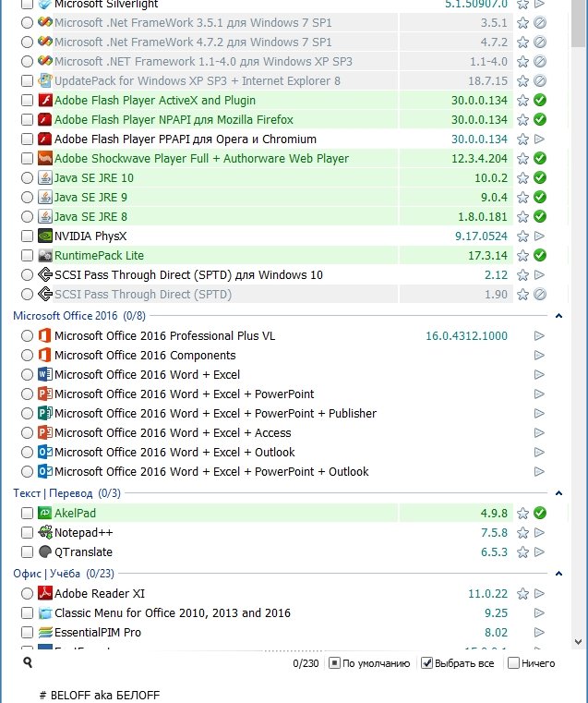The width and height of the screenshot is (588, 703).
Task: Click the play arrow for Office 2016 Word + Excel + Access
Action: tap(540, 432)
